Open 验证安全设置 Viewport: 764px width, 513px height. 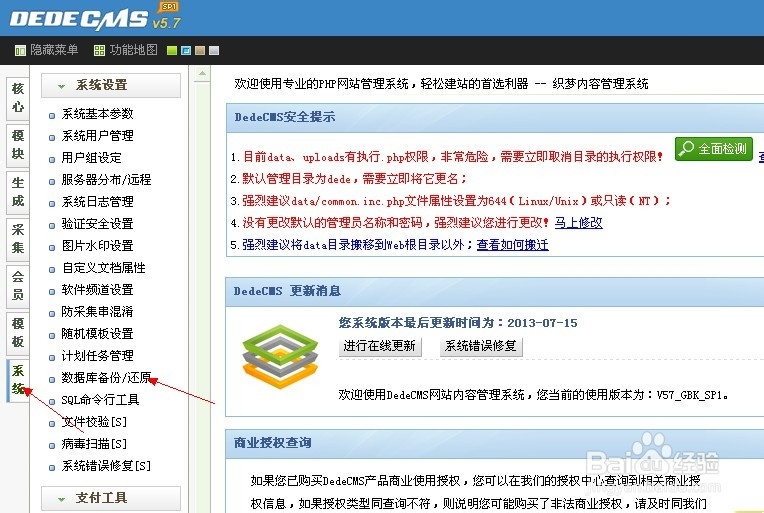pos(97,224)
